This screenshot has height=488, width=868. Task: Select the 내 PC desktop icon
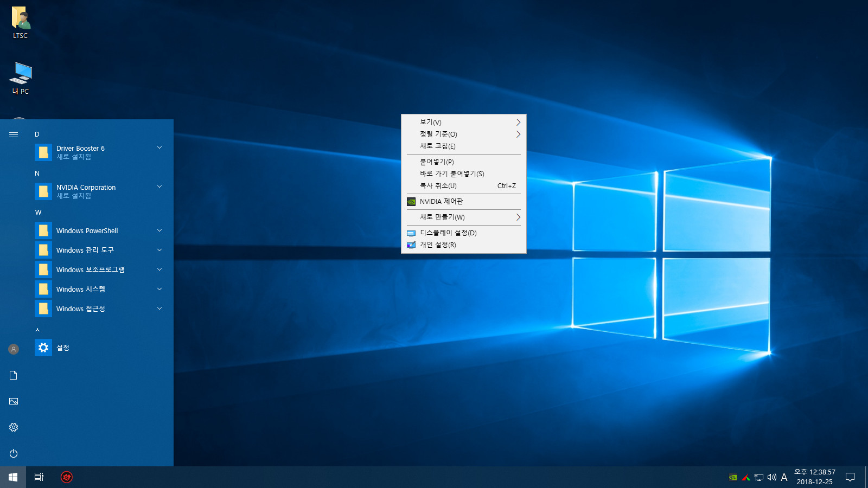tap(21, 78)
